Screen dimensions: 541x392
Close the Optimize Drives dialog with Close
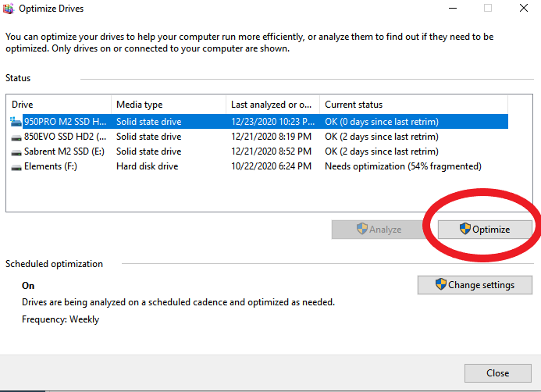click(x=497, y=373)
